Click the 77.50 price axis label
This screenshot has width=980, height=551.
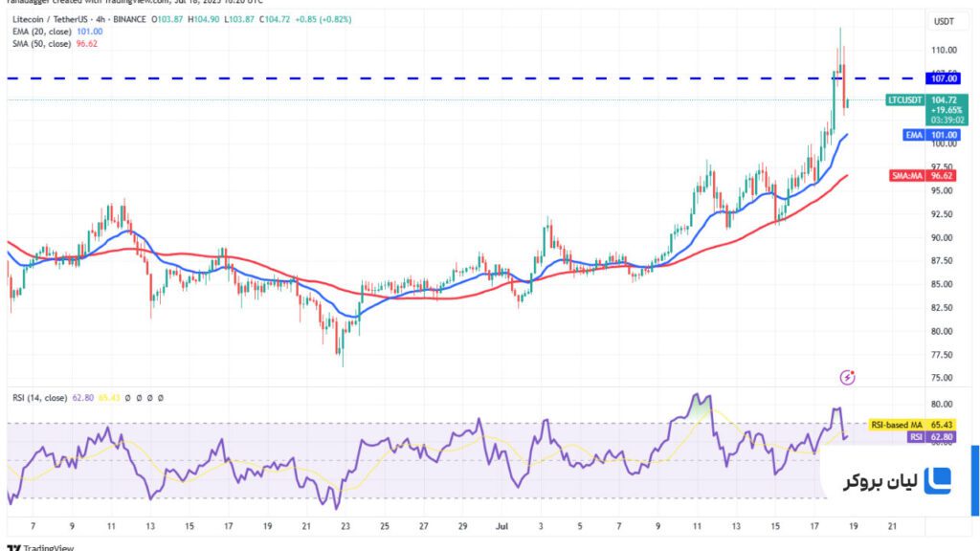pos(942,355)
